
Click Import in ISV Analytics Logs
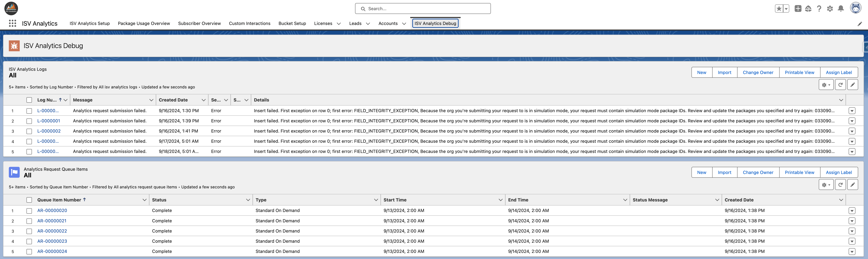pos(724,72)
